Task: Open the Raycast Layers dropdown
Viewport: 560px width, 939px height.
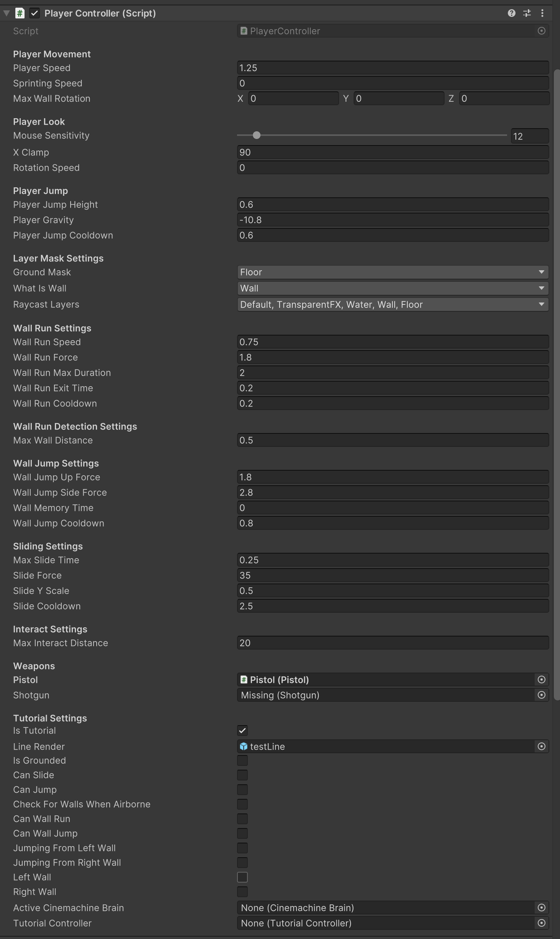Action: point(393,304)
